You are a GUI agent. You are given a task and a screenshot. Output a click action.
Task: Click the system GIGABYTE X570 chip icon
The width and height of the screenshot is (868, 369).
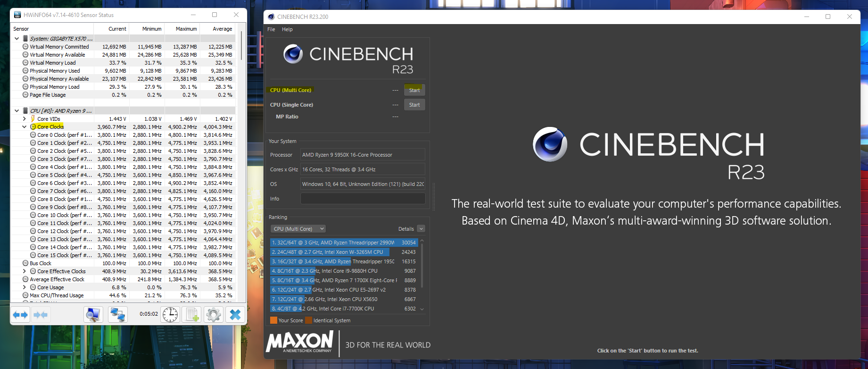(x=25, y=39)
